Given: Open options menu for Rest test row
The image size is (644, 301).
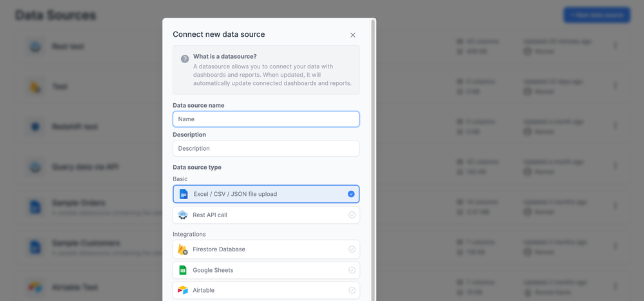Looking at the screenshot, I should pos(615,46).
